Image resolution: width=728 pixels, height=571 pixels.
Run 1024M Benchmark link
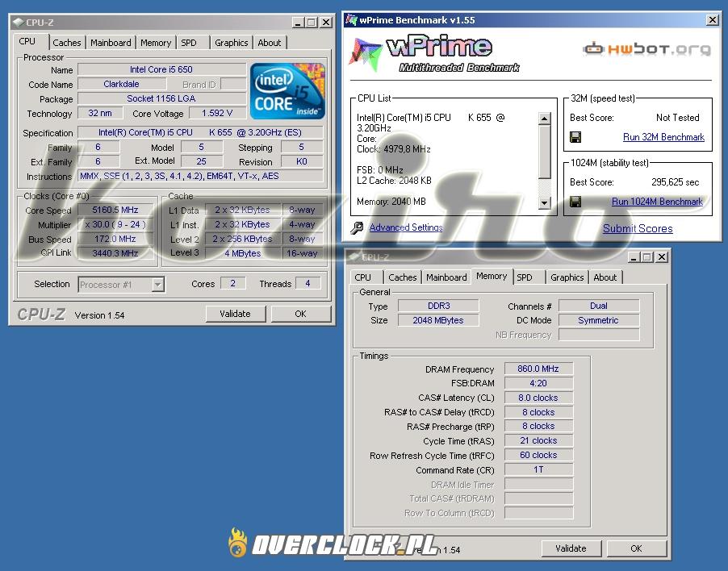pos(657,202)
